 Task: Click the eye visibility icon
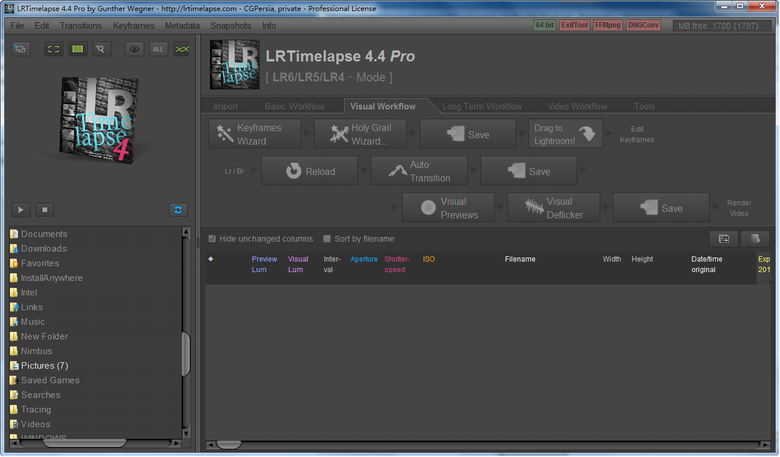(x=135, y=48)
